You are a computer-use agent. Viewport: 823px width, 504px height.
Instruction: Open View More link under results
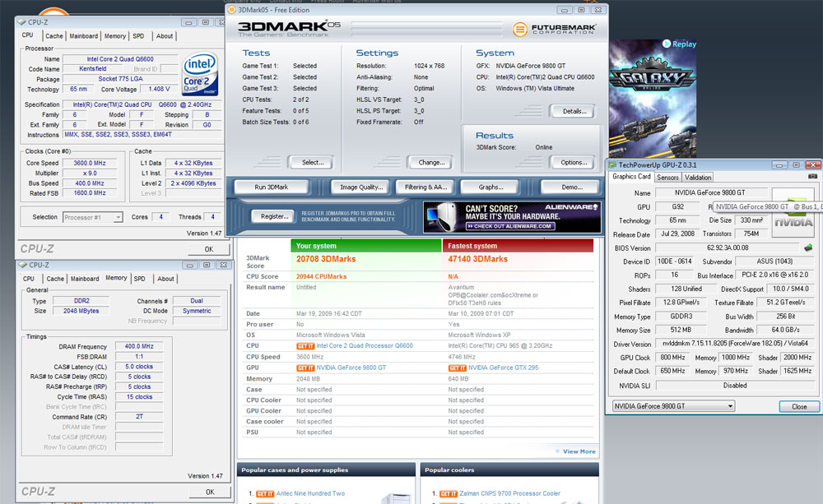579,451
